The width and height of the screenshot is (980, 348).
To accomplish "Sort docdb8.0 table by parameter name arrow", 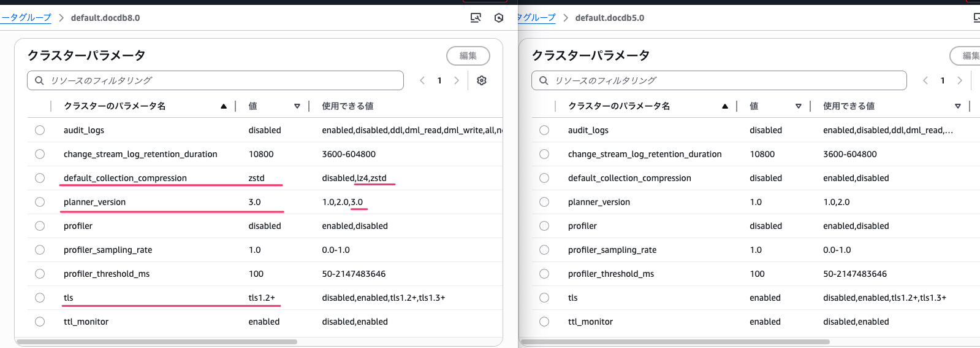I will coord(224,106).
